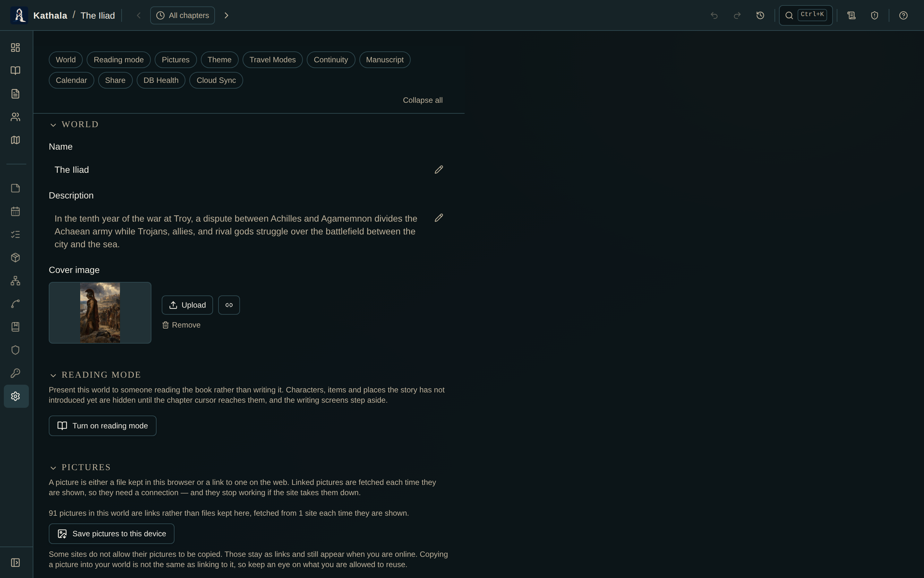
Task: Click the Upload cover image button
Action: [x=187, y=305]
